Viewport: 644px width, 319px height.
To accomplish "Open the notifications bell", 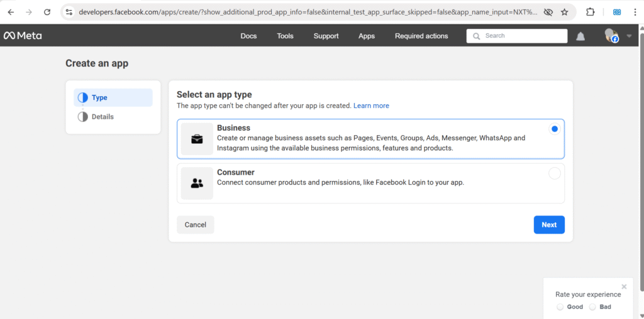I will [x=580, y=36].
